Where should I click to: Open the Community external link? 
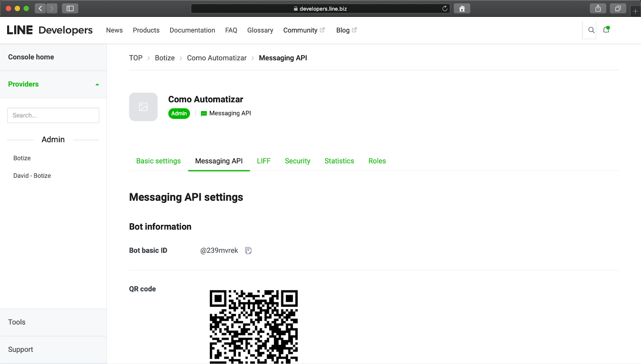[x=304, y=30]
